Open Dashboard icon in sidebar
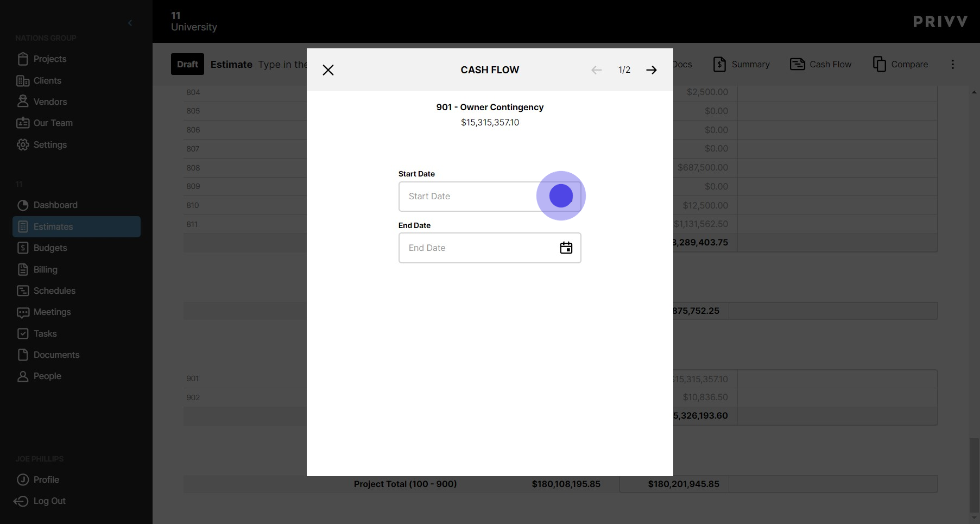Image resolution: width=980 pixels, height=524 pixels. pos(23,205)
